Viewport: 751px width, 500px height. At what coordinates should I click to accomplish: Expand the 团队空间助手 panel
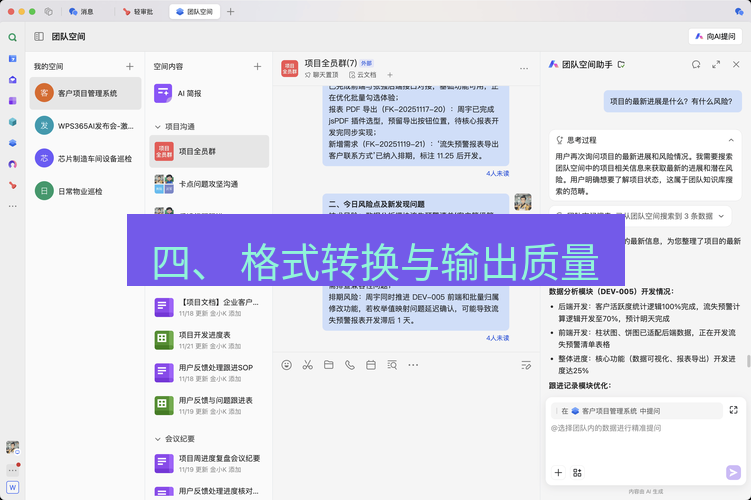pos(716,64)
